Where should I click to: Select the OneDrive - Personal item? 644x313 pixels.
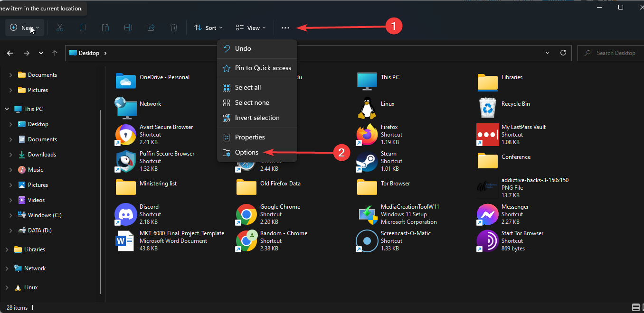(153, 81)
